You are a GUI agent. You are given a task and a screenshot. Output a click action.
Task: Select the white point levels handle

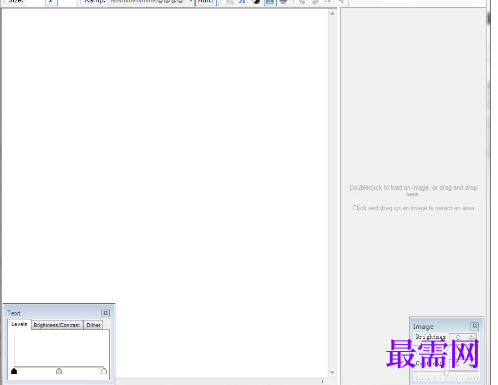point(104,371)
